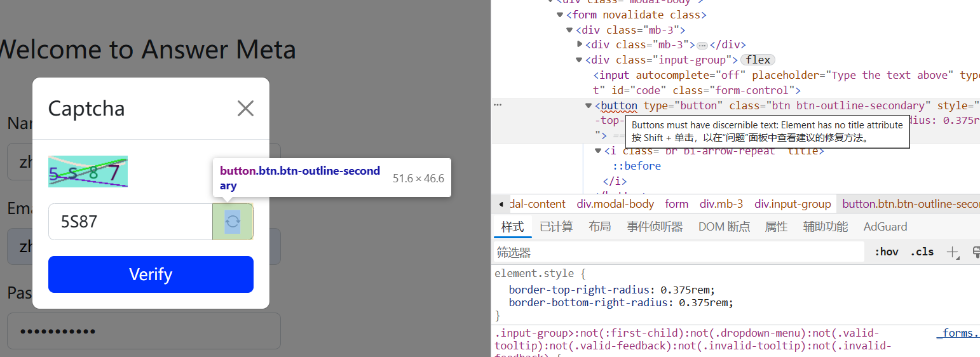Viewport: 980px width, 357px height.
Task: Switch to the 已计算 computed tab
Action: coord(556,227)
